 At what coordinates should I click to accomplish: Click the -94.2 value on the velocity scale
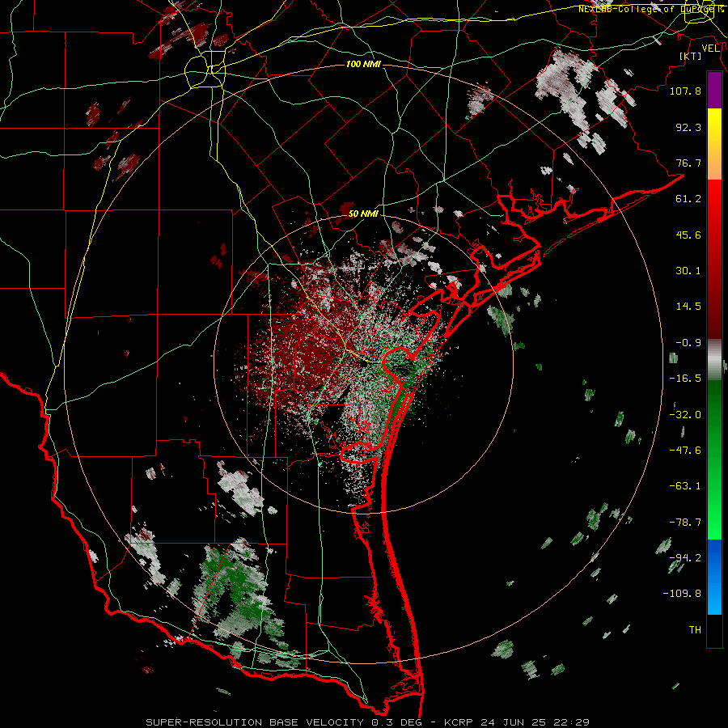pyautogui.click(x=685, y=557)
